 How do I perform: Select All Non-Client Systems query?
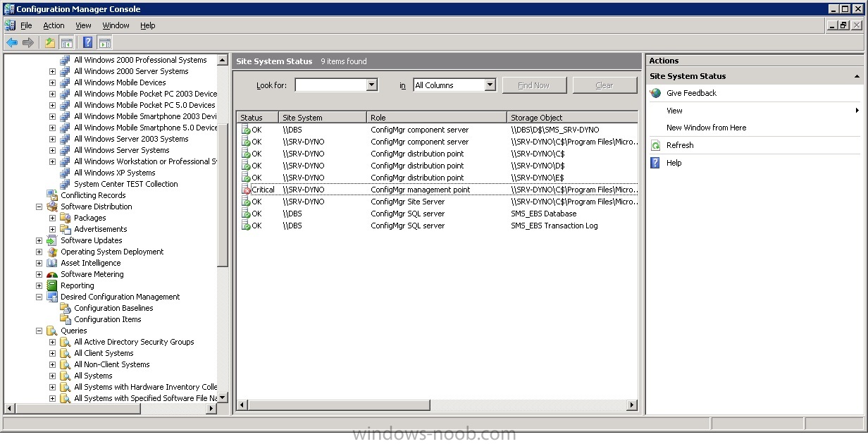point(111,364)
